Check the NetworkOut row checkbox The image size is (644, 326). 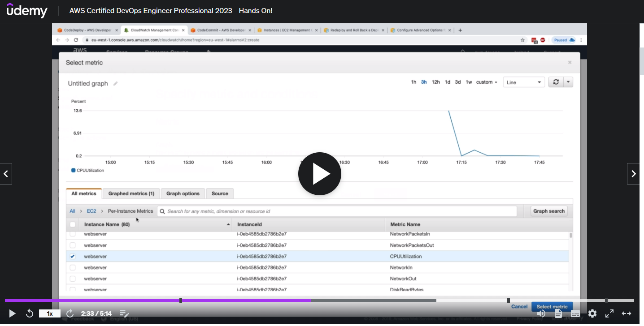73,279
